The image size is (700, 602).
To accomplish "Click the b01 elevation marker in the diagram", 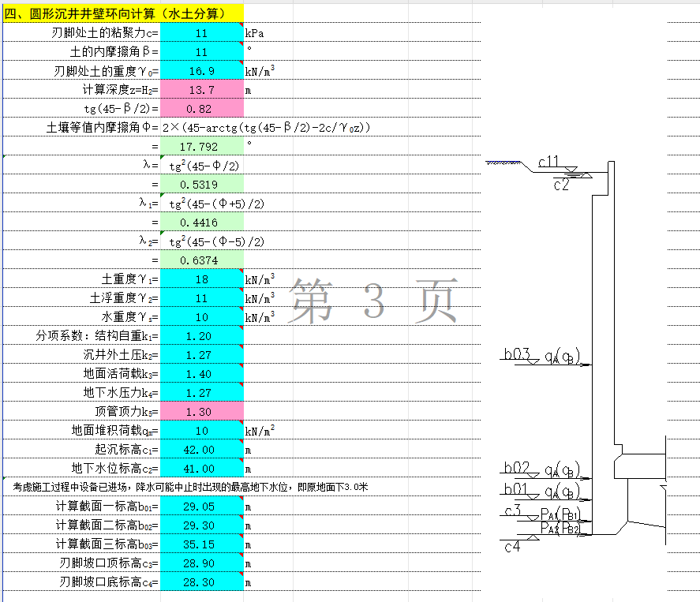I will [515, 489].
